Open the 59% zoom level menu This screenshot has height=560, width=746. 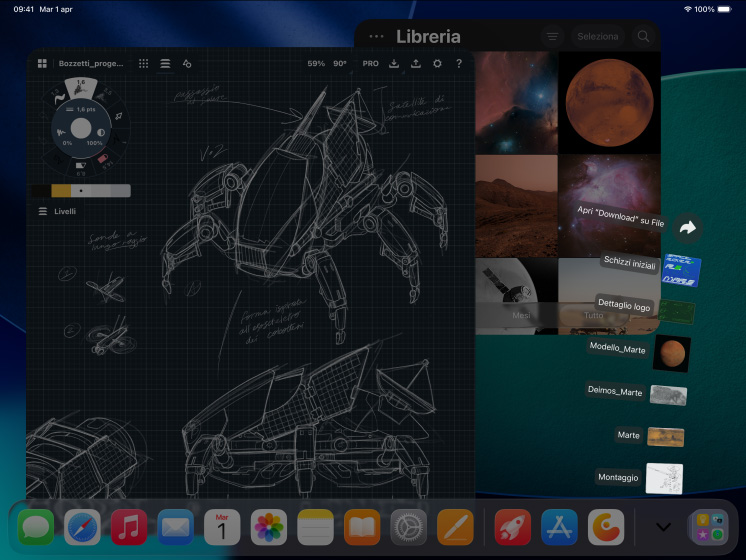point(316,63)
